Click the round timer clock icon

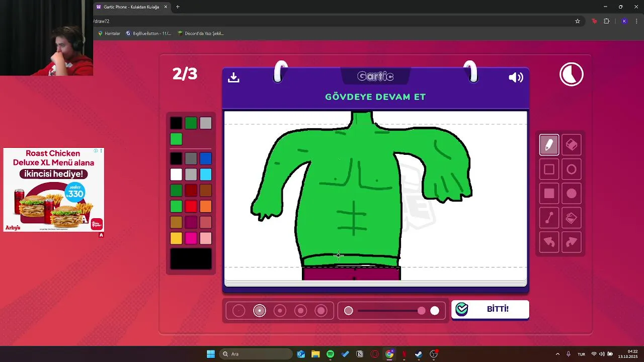pyautogui.click(x=572, y=74)
